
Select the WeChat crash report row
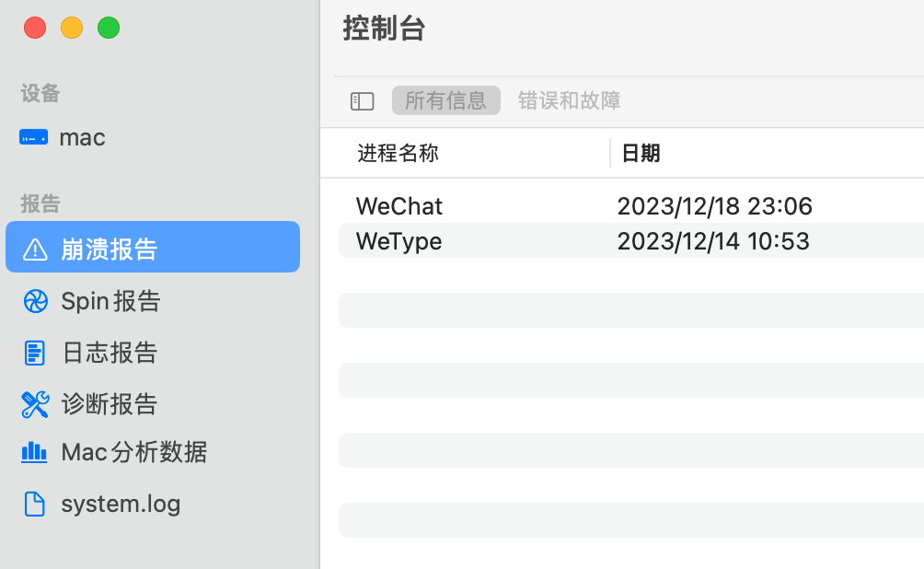coord(399,205)
